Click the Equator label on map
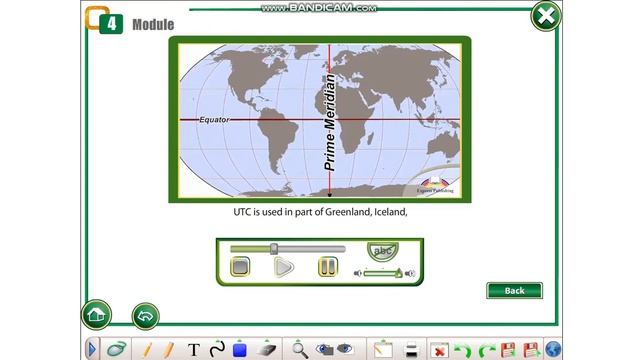Screen dimensions: 640x360 pyautogui.click(x=214, y=120)
